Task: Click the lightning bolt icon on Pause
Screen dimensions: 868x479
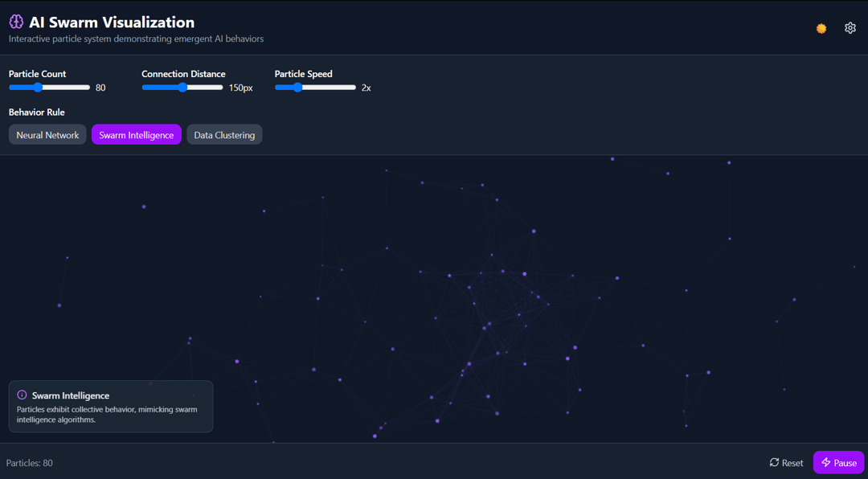Action: 826,462
